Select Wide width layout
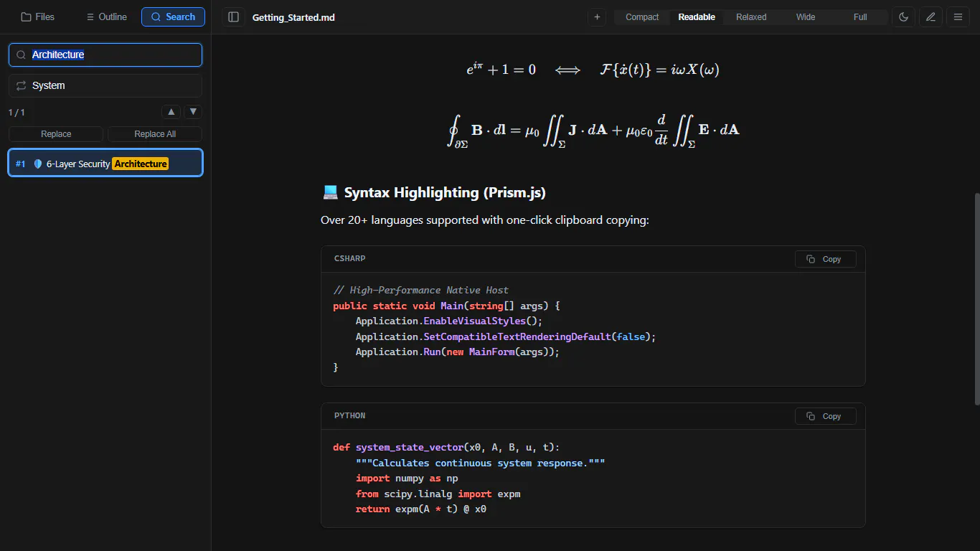Image resolution: width=980 pixels, height=551 pixels. click(806, 17)
